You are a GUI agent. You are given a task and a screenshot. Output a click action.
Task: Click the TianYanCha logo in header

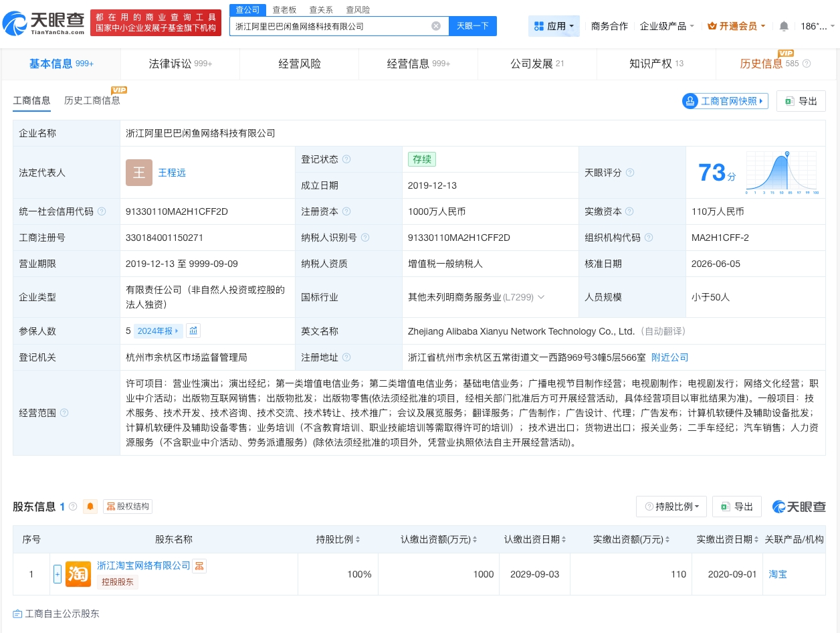coord(43,23)
